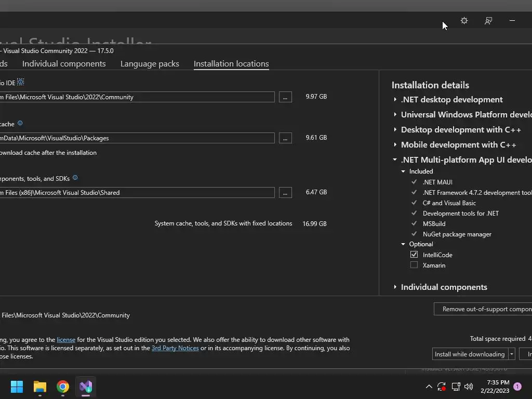
Task: Expand Mobile development with C++
Action: point(395,144)
